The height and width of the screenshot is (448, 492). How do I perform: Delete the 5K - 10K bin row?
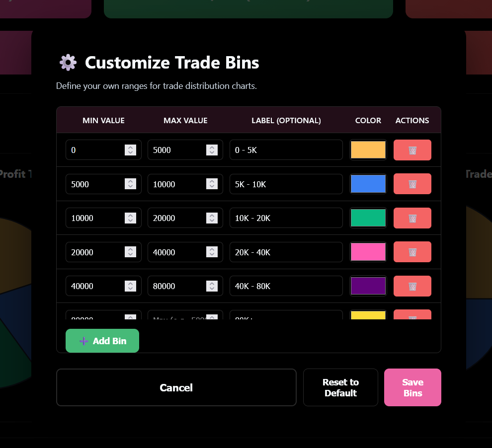click(x=412, y=184)
